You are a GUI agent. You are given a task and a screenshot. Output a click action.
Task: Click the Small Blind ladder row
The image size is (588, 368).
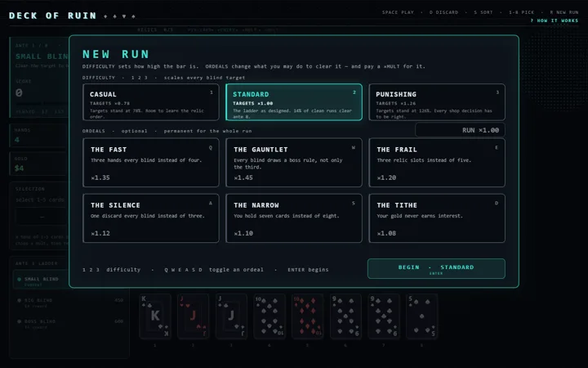pos(42,281)
